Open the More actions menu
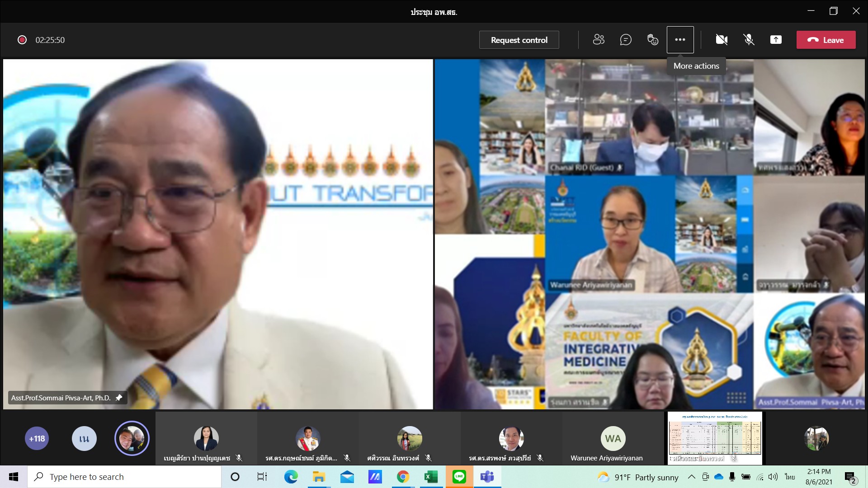Image resolution: width=868 pixels, height=488 pixels. click(680, 40)
